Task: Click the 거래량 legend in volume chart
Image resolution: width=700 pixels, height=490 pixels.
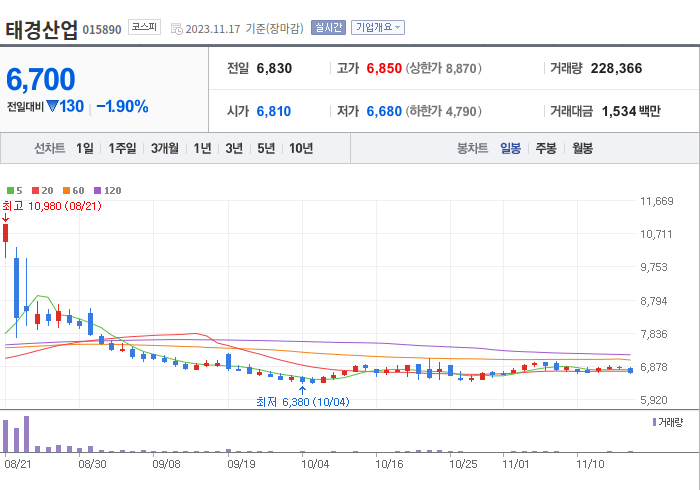Action: tap(668, 422)
